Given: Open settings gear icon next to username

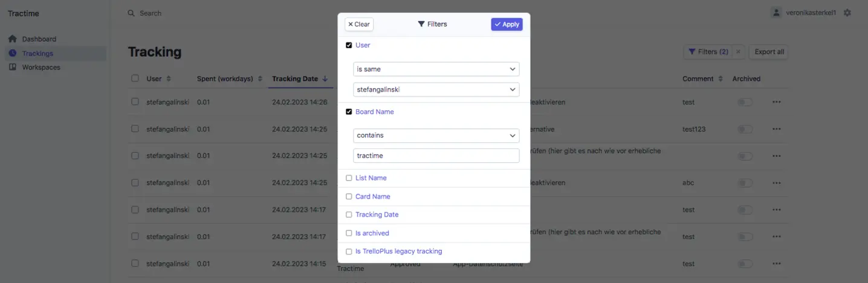Looking at the screenshot, I should pyautogui.click(x=847, y=13).
